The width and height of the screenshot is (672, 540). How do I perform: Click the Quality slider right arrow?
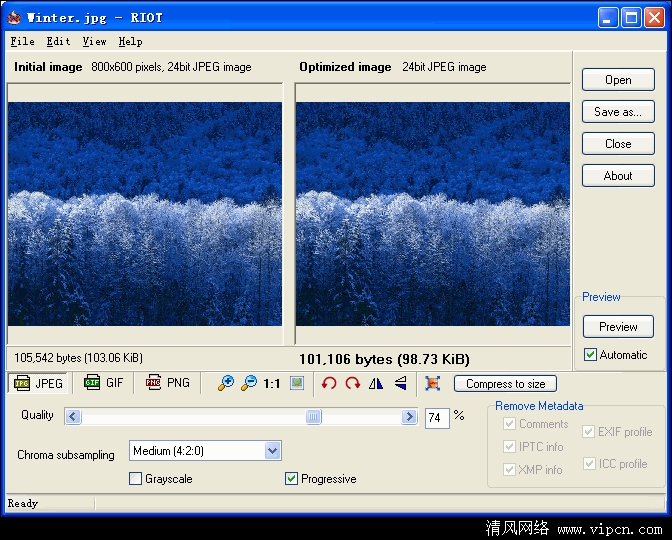click(409, 416)
